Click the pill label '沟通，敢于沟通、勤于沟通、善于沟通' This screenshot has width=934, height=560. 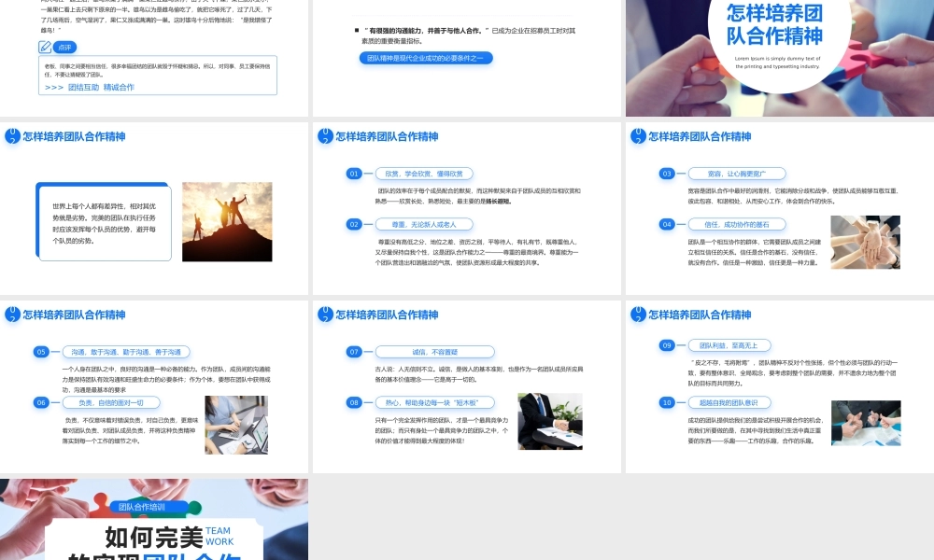(126, 352)
